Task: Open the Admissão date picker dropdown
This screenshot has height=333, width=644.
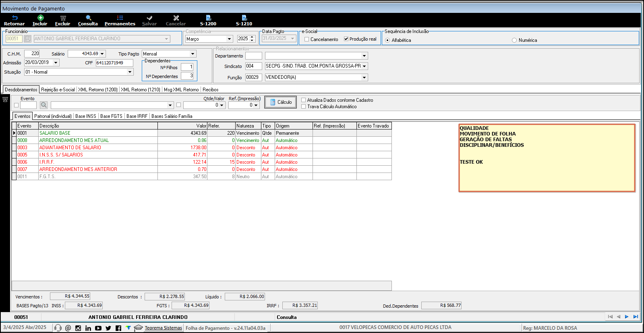Action: click(56, 63)
